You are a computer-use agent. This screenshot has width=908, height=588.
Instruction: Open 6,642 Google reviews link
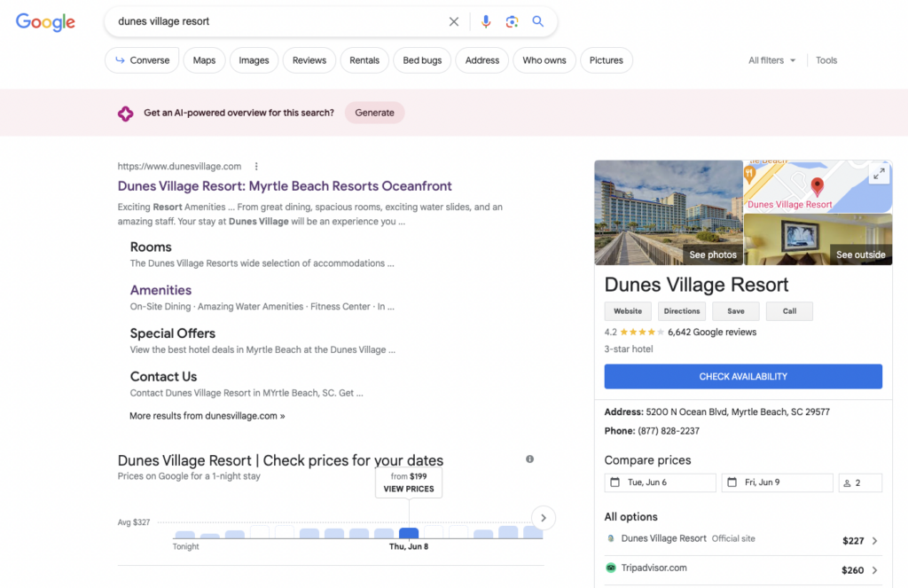pos(712,332)
